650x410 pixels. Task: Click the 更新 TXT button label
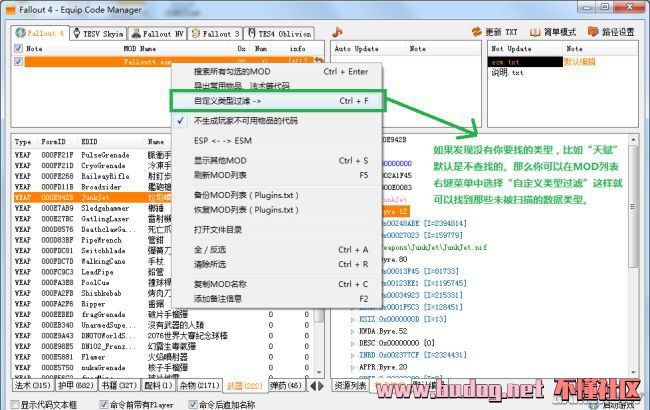(x=502, y=32)
